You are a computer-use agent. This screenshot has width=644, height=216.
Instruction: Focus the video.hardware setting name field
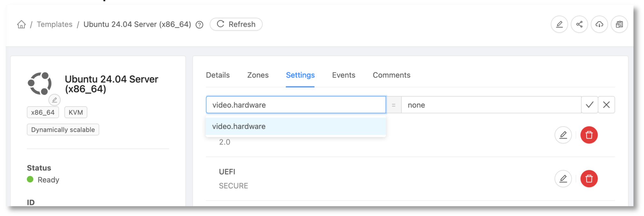tap(296, 105)
